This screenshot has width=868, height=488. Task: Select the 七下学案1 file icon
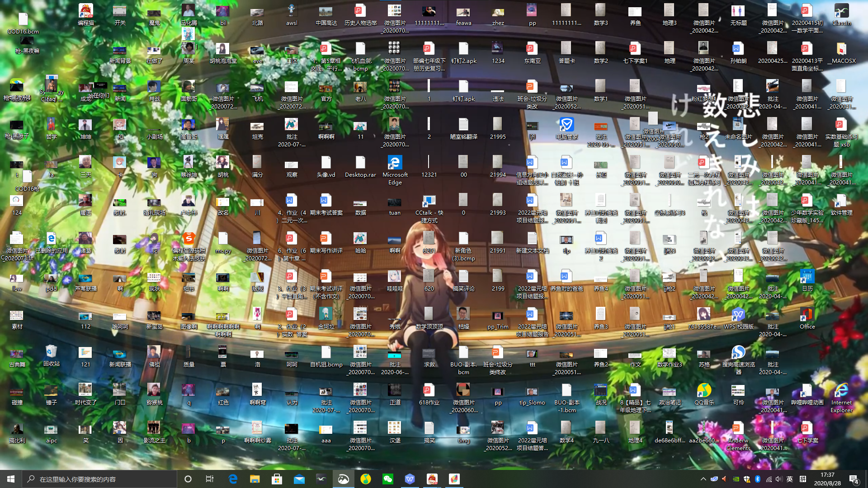coord(635,52)
